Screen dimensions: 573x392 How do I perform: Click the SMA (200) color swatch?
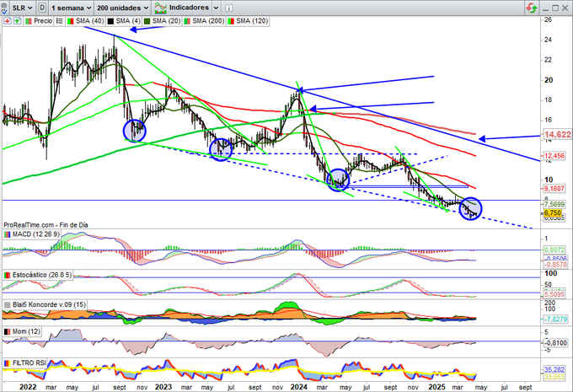[x=187, y=21]
